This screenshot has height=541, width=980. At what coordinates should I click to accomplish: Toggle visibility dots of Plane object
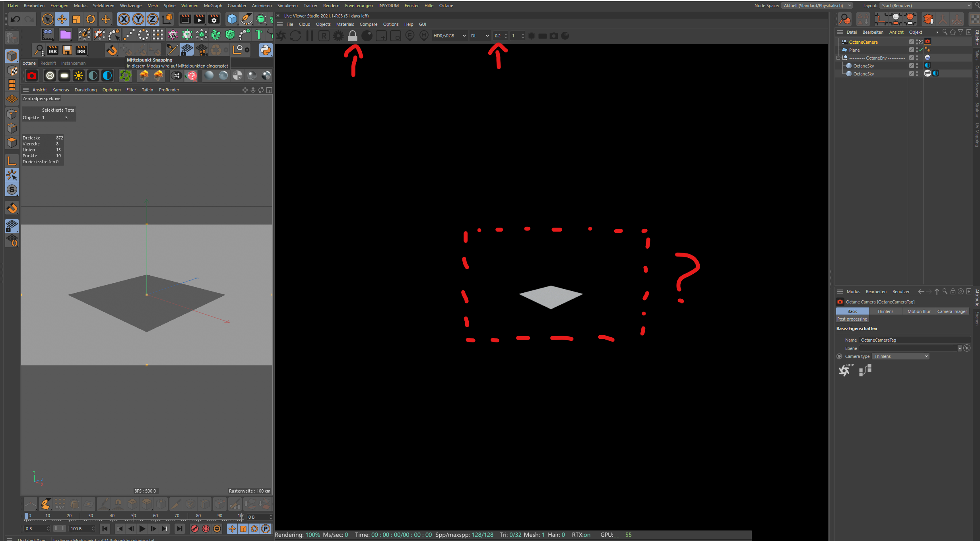[917, 50]
